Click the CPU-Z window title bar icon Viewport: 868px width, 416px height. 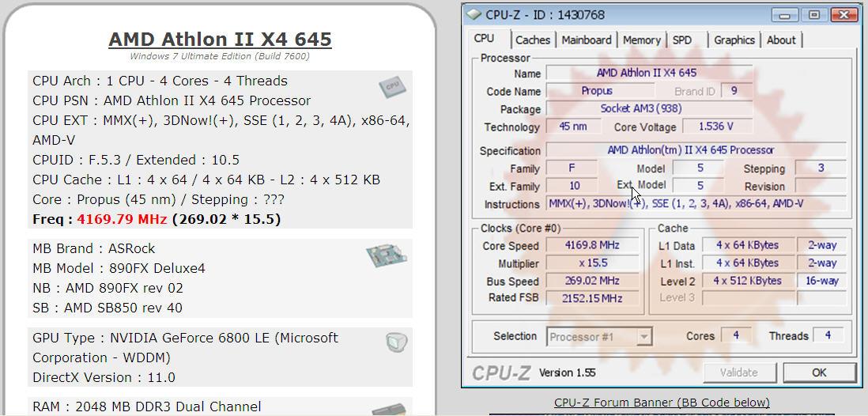[x=474, y=14]
